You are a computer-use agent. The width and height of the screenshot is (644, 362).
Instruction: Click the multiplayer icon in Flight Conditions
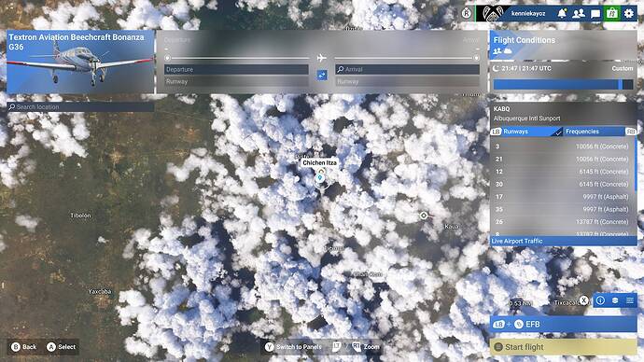coord(497,51)
